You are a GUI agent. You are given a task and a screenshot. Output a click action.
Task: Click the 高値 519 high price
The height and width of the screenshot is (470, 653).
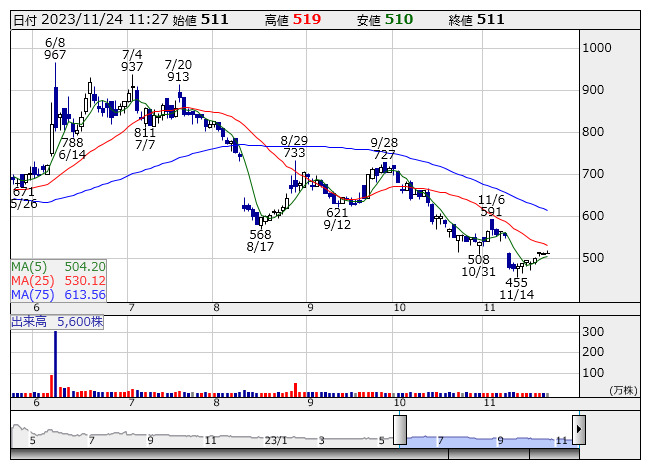(293, 20)
